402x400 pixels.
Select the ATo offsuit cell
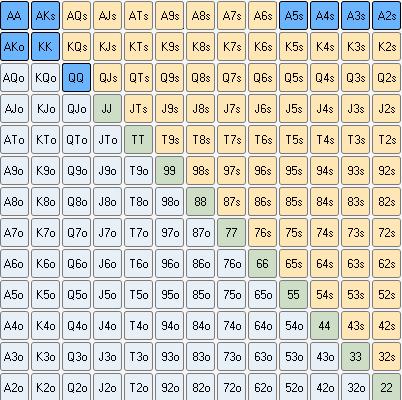pos(14,139)
